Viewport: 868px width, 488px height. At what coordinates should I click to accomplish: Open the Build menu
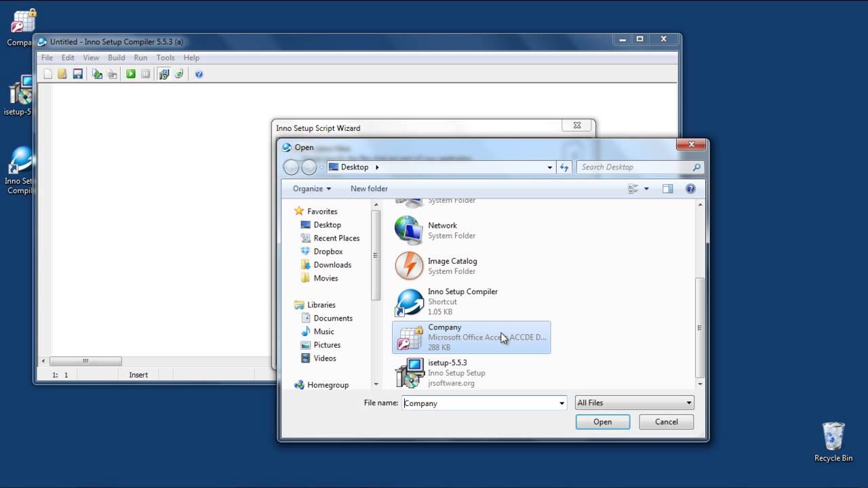(x=116, y=58)
